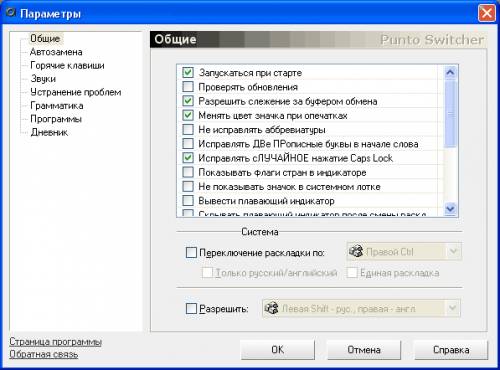Toggle Показывать флаги стран в индикаторе

tap(188, 172)
